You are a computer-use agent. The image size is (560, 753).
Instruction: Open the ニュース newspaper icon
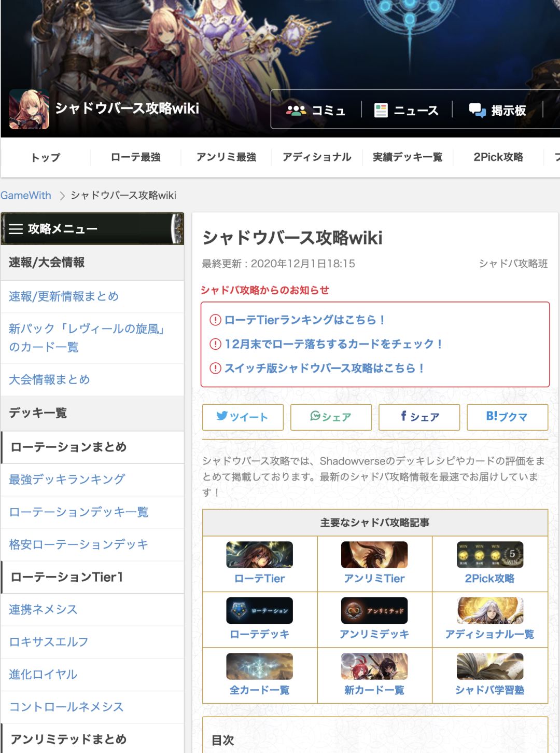coord(381,111)
